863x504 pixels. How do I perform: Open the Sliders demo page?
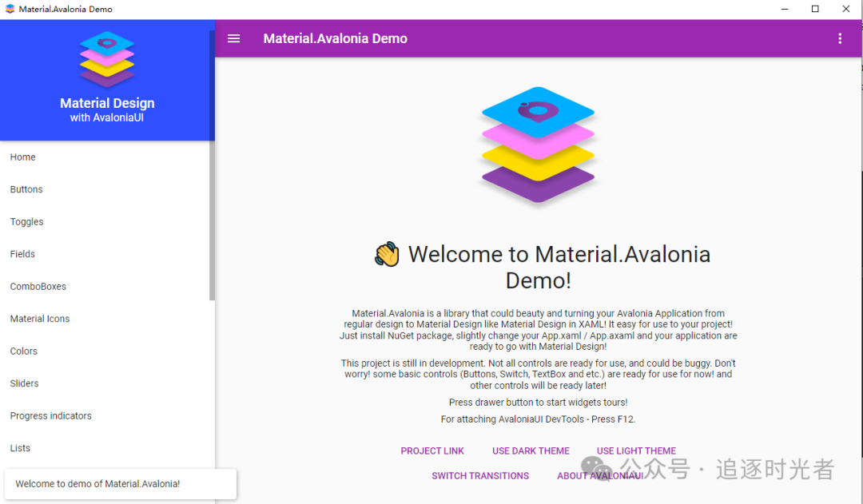click(24, 383)
